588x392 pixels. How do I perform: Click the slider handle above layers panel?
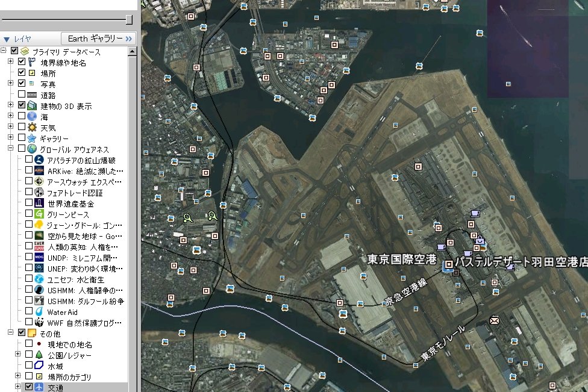pyautogui.click(x=128, y=19)
